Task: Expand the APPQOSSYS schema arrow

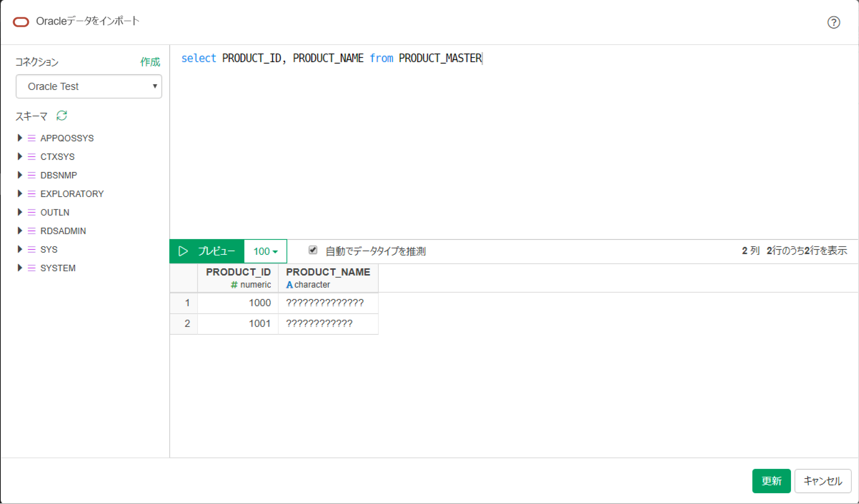Action: (x=20, y=138)
